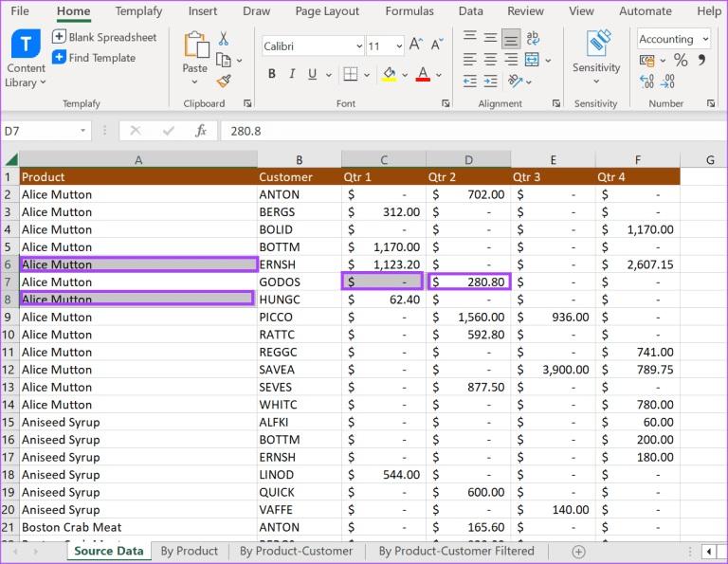Click the Copy icon
The image size is (728, 564).
[x=224, y=60]
